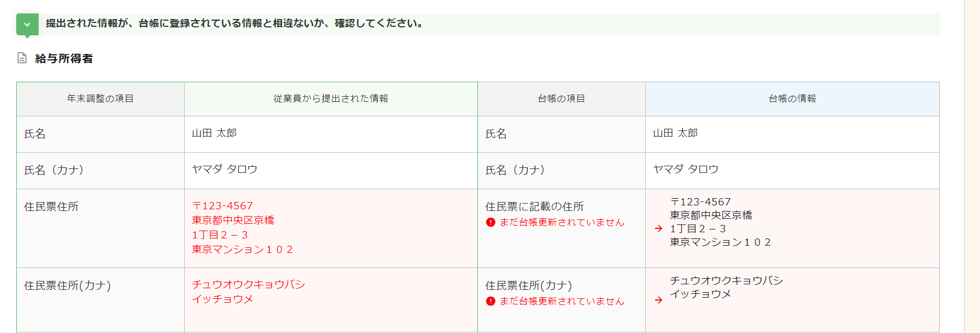
Task: Click the red arrow beside ledger kana address
Action: (659, 300)
